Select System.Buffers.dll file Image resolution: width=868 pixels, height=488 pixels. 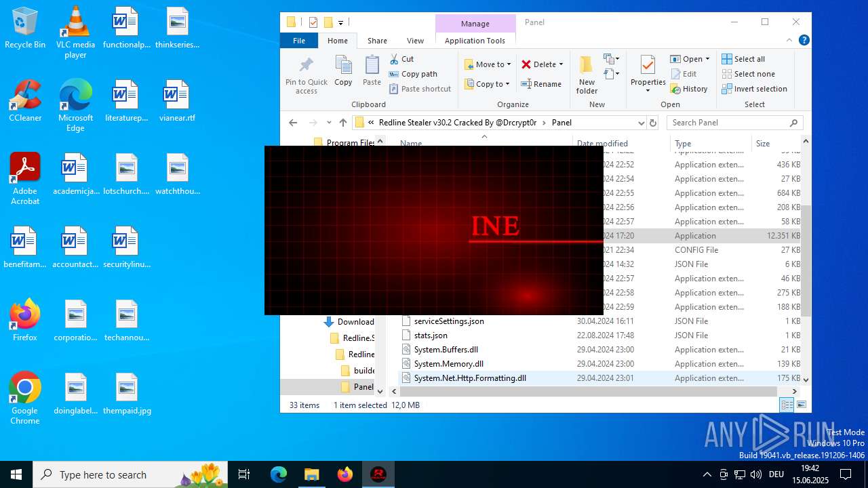(446, 350)
